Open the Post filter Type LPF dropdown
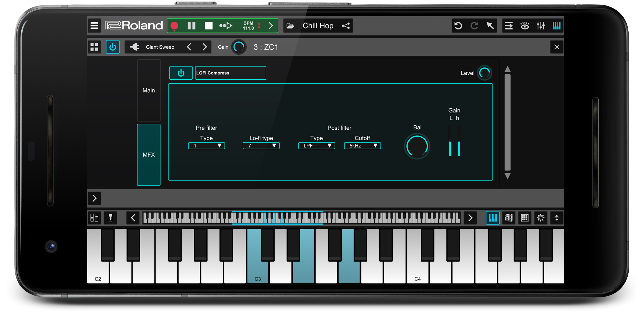Viewport: 644px width, 312px height. 317,146
